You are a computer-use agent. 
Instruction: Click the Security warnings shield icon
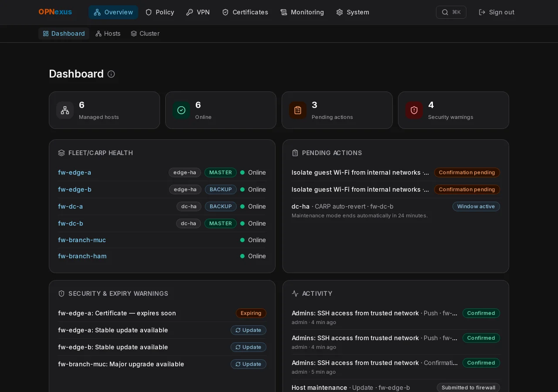(x=414, y=110)
